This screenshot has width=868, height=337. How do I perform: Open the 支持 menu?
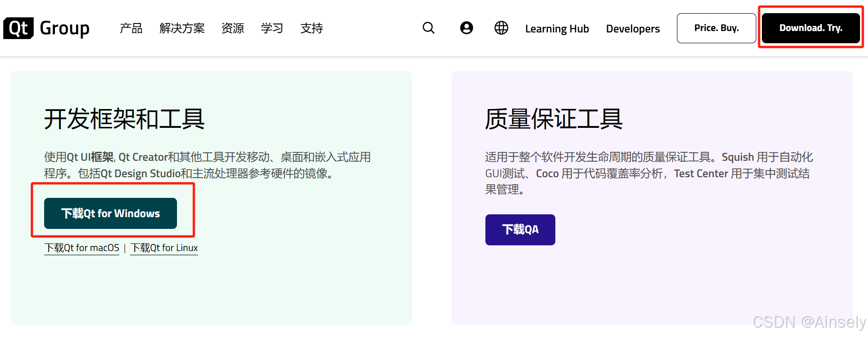pos(312,28)
